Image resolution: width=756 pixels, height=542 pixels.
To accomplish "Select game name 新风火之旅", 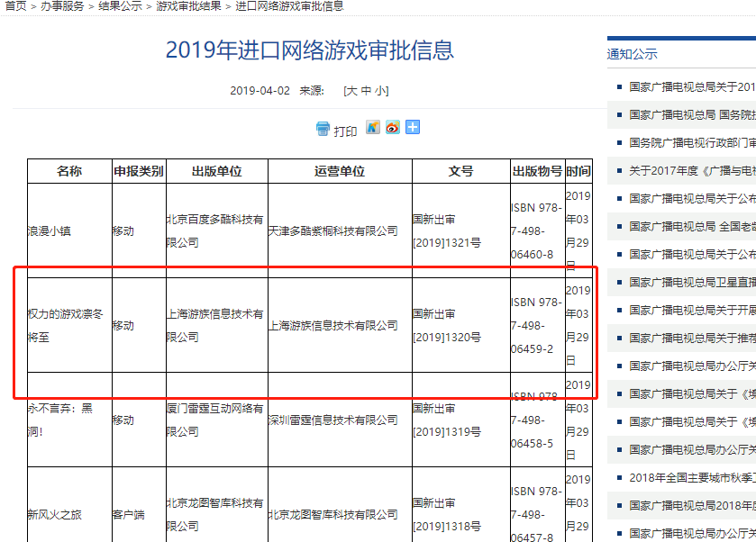I will pyautogui.click(x=54, y=514).
